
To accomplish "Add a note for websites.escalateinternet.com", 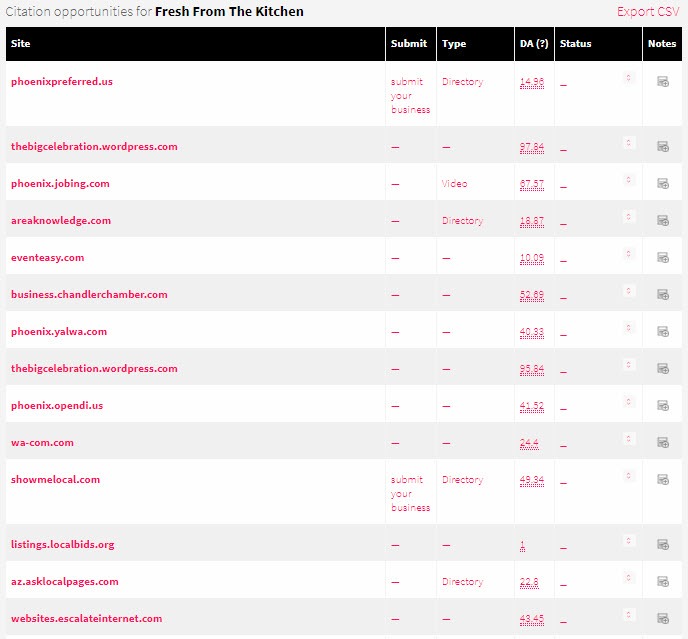I will (x=663, y=618).
